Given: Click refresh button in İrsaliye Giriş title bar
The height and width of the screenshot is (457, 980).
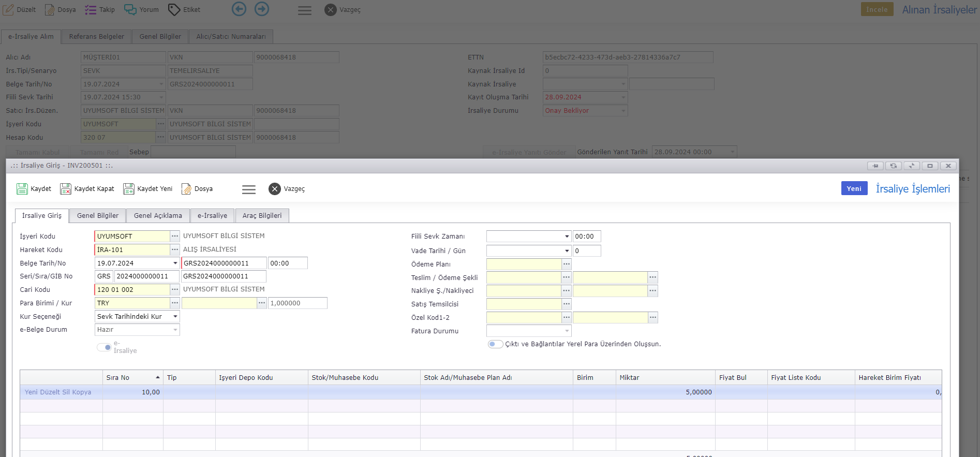Looking at the screenshot, I should click(x=893, y=166).
